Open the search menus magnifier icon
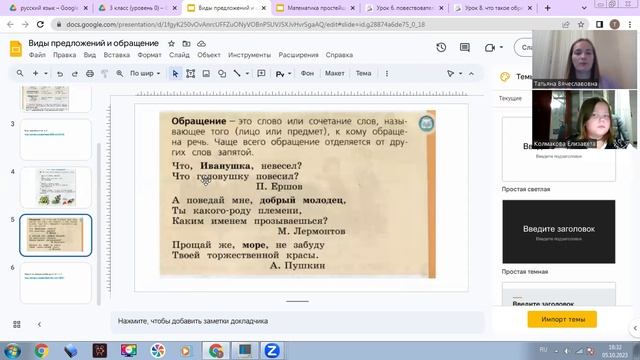This screenshot has height=360, width=640. 20,73
